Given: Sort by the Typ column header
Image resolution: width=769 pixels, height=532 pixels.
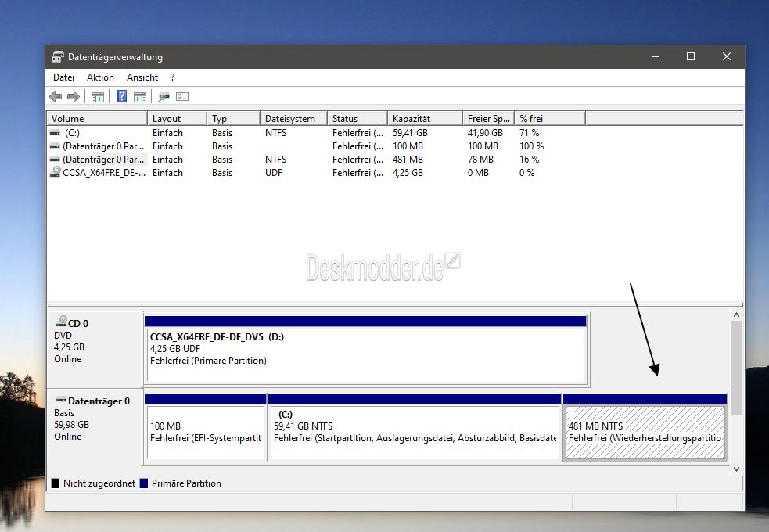Looking at the screenshot, I should click(x=233, y=119).
